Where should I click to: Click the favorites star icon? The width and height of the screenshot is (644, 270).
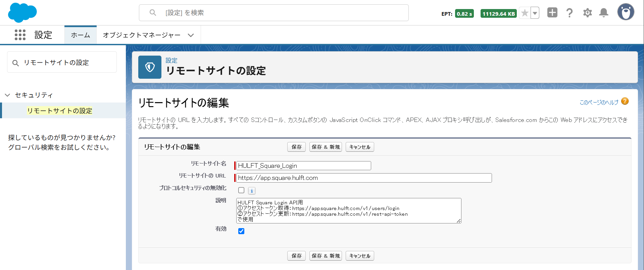point(525,13)
